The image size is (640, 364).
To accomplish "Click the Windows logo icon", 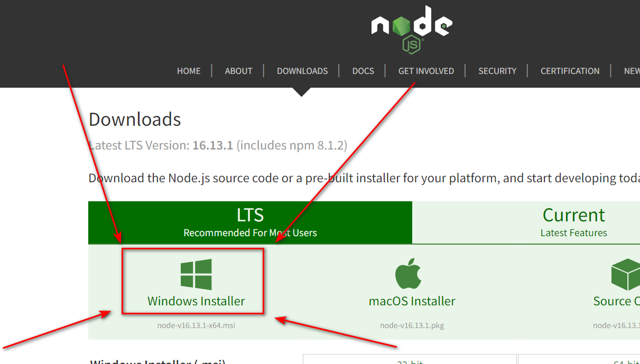I will click(x=196, y=274).
